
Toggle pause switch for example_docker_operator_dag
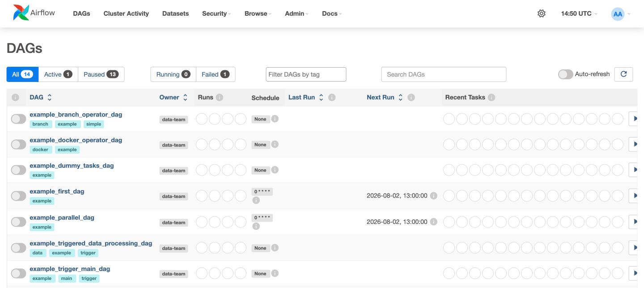tap(18, 144)
